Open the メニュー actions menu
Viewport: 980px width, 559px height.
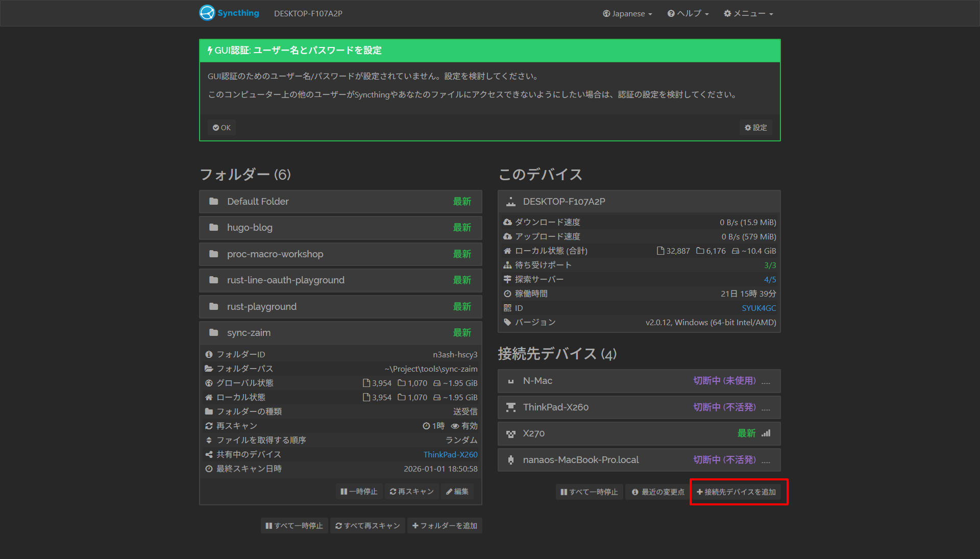[x=748, y=14]
